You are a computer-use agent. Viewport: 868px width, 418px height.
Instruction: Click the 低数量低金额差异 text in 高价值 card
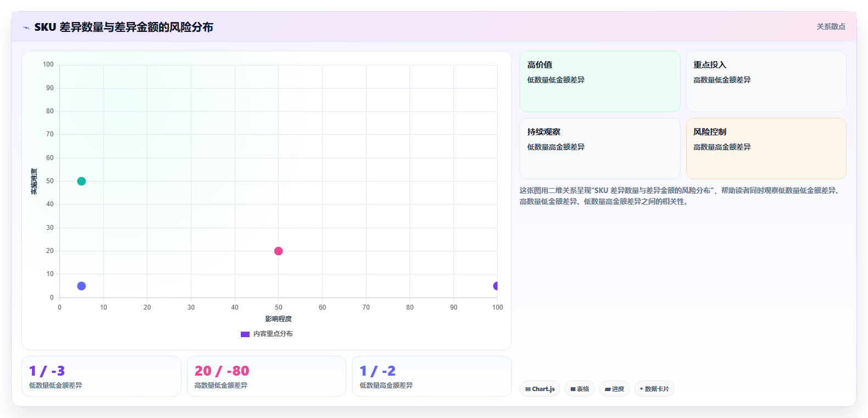click(x=556, y=80)
